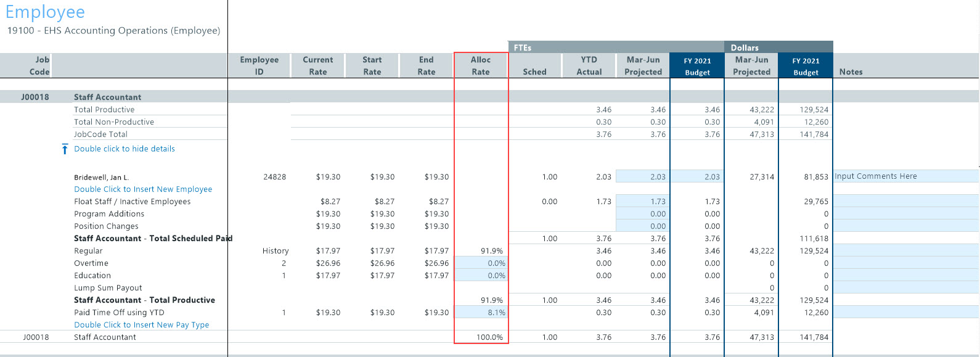Click Bridewell FY 2021 Budget FTE cell
The image size is (980, 357).
point(697,177)
